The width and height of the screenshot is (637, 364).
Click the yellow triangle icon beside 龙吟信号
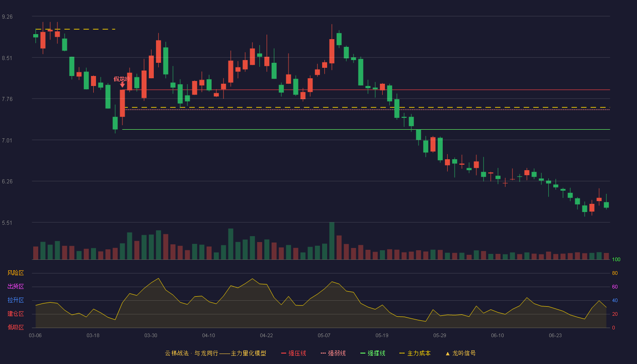448,354
